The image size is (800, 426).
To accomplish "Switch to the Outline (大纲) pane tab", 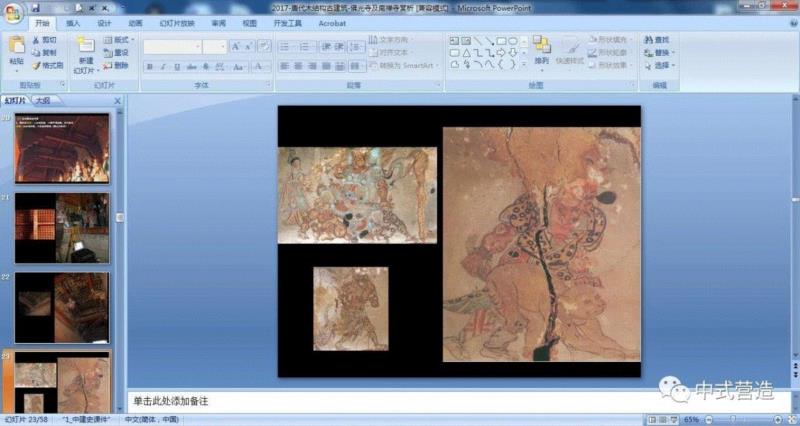I will click(43, 101).
